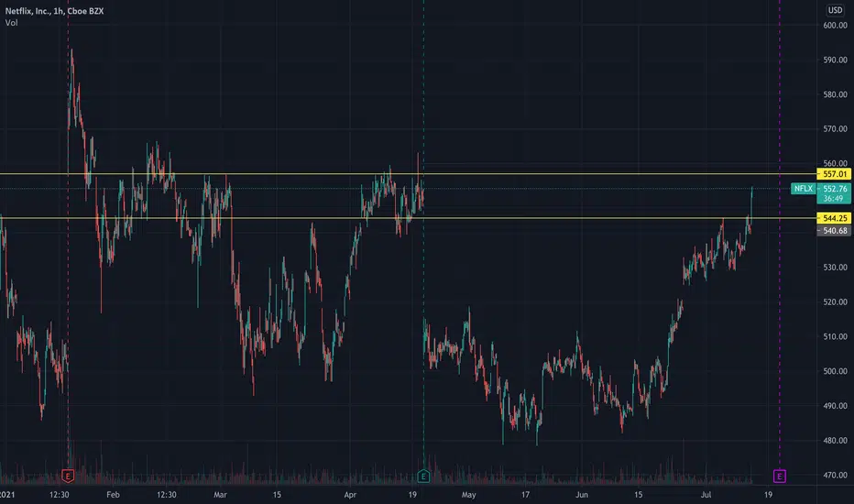The image size is (854, 504).
Task: Click the 490.00 price axis value
Action: (x=835, y=406)
